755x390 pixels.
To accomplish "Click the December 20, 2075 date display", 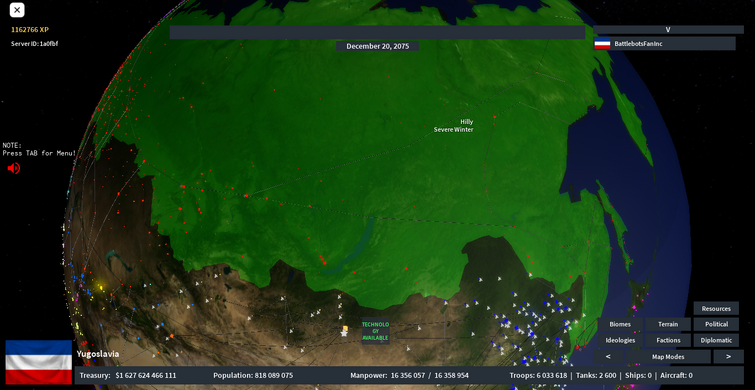I will tap(378, 46).
